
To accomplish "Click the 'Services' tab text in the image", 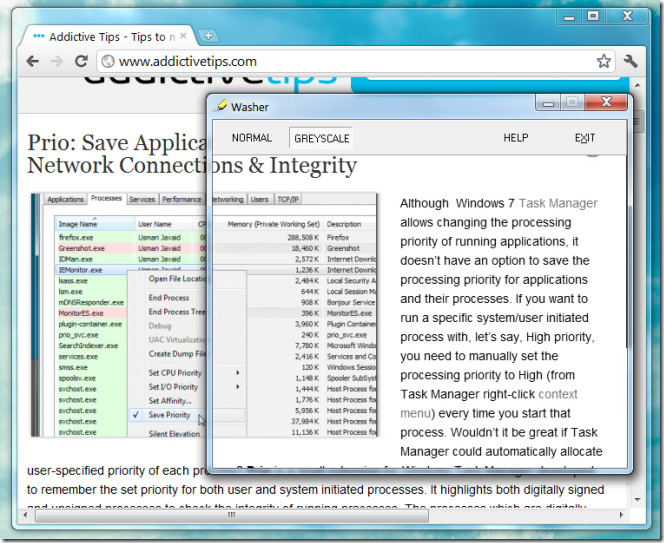I will pos(142,199).
